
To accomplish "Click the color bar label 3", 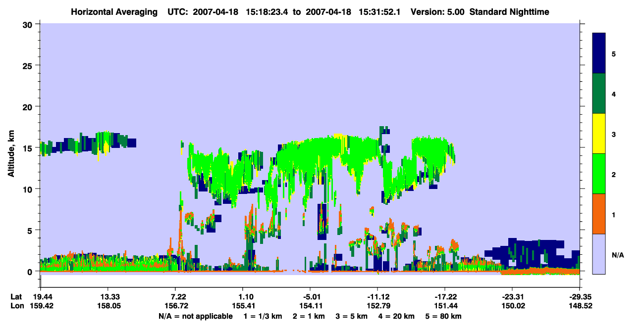I will [614, 134].
